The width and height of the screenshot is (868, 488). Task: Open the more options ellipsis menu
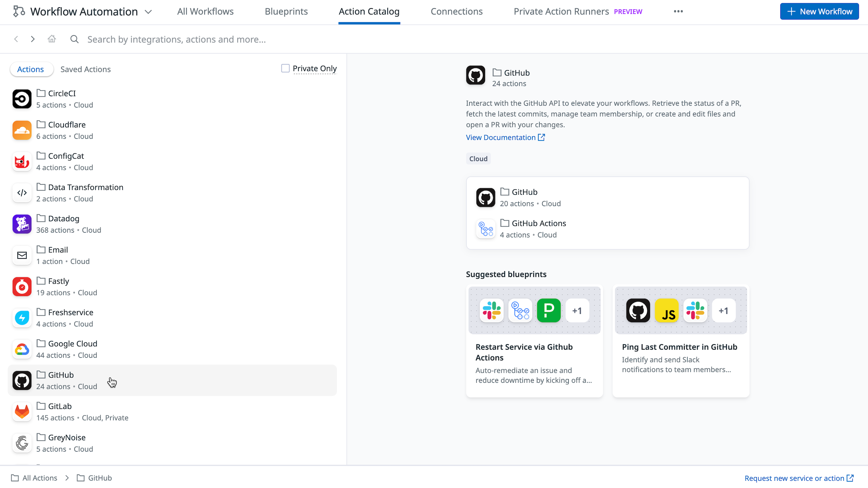tap(678, 11)
